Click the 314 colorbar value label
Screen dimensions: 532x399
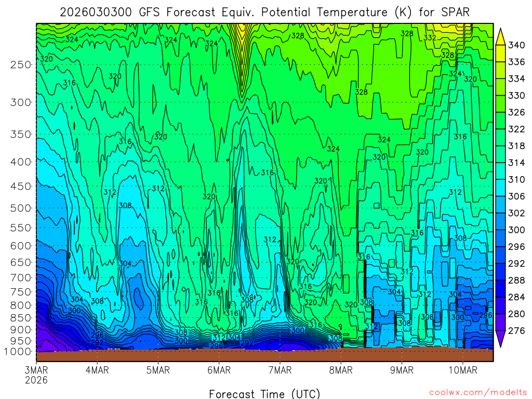[516, 163]
